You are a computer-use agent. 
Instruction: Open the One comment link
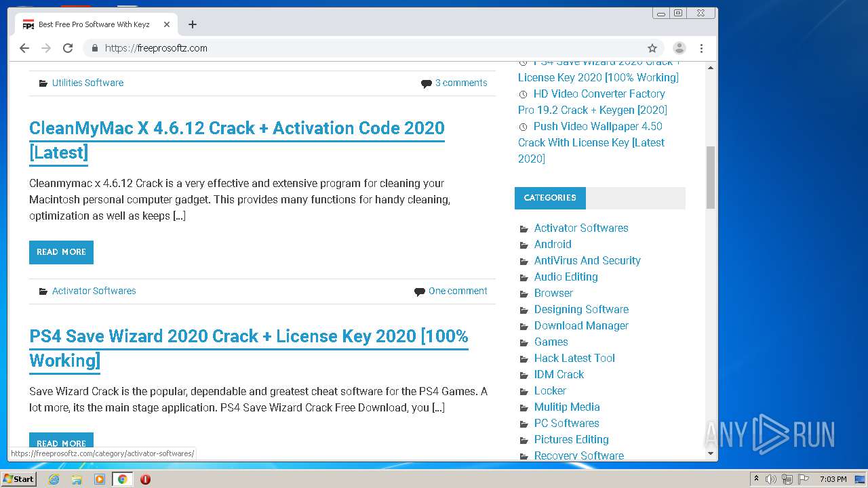pos(458,291)
